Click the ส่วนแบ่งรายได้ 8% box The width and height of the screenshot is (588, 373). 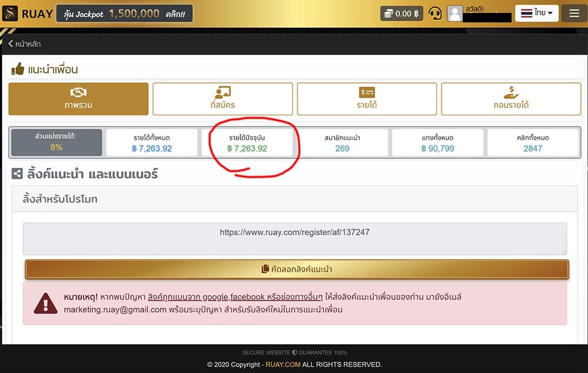point(56,142)
